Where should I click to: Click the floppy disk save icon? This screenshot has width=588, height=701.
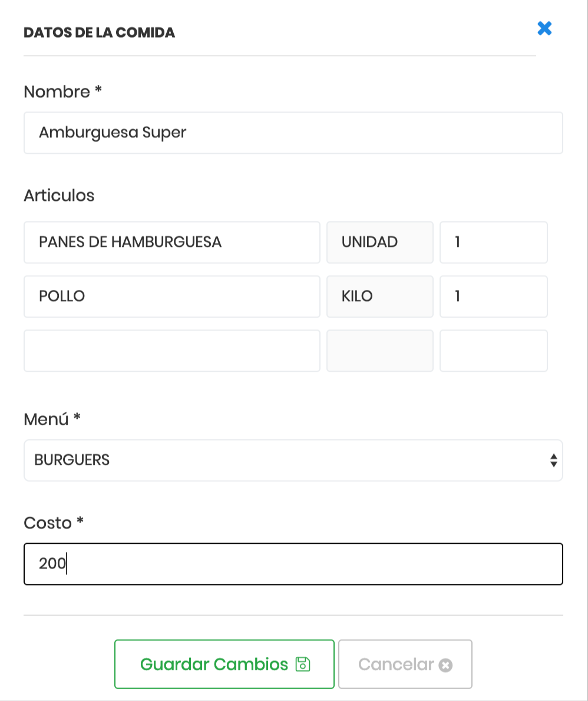[303, 664]
